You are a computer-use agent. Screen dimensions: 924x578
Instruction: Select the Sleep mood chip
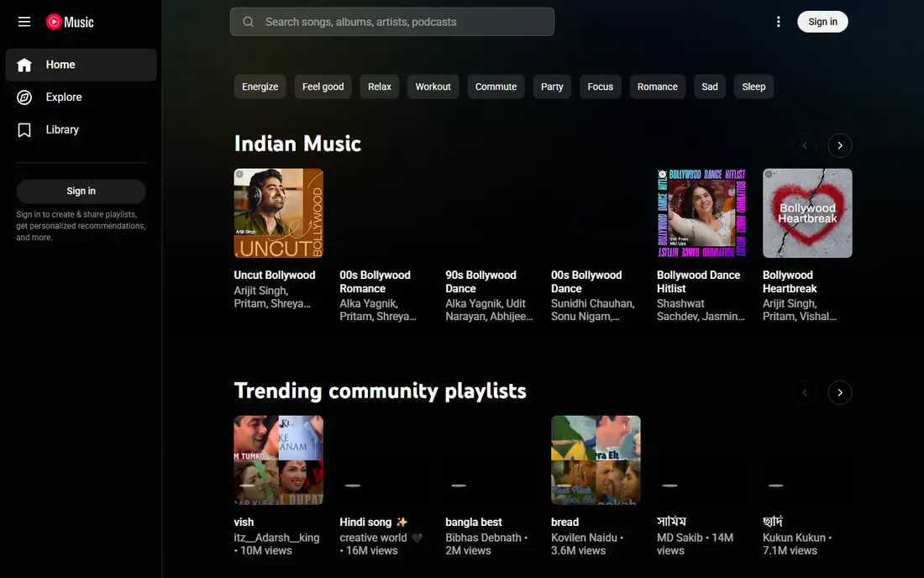click(x=753, y=87)
